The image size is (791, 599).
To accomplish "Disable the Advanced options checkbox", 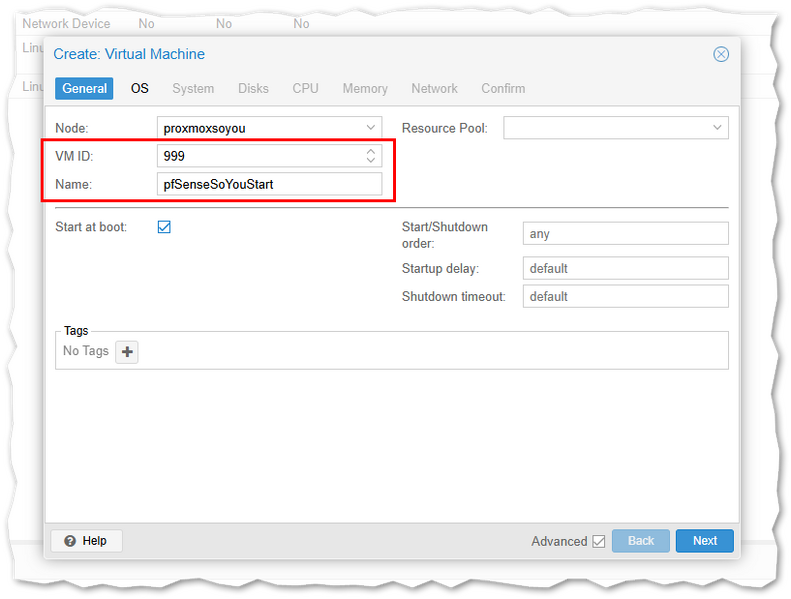I will coord(599,541).
